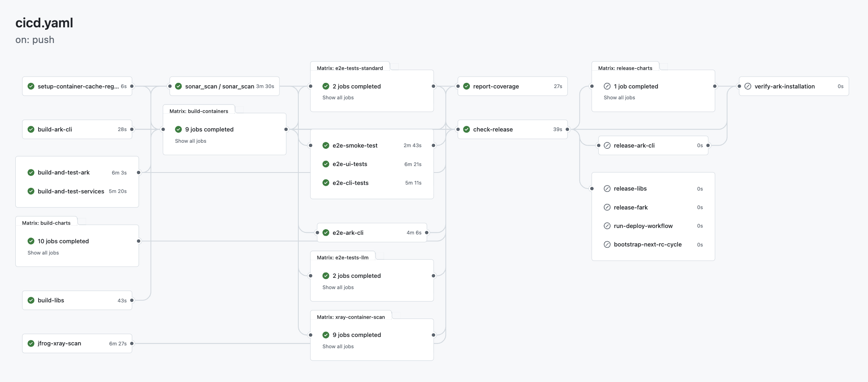Click the 9 jobs completed text in xray-container-scan
The width and height of the screenshot is (868, 382).
[x=357, y=335]
